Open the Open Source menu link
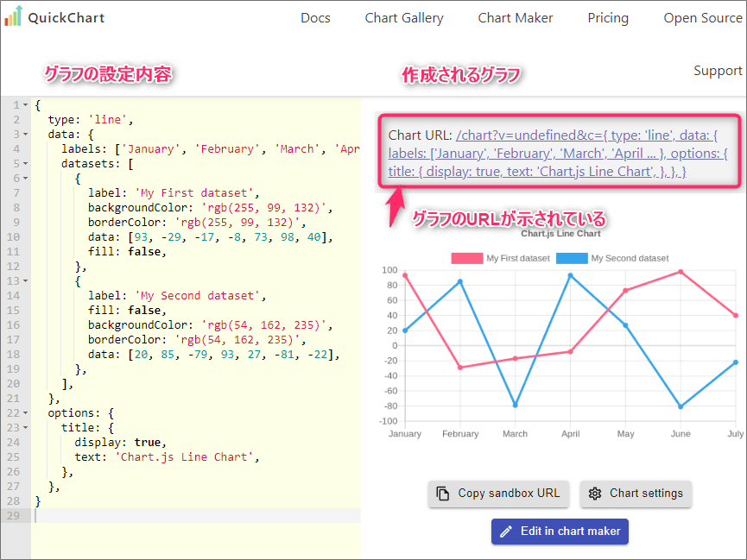Viewport: 747px width, 560px height. (x=703, y=18)
